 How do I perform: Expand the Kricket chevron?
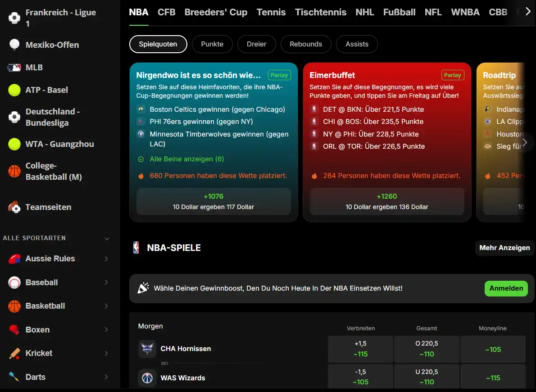click(x=106, y=353)
